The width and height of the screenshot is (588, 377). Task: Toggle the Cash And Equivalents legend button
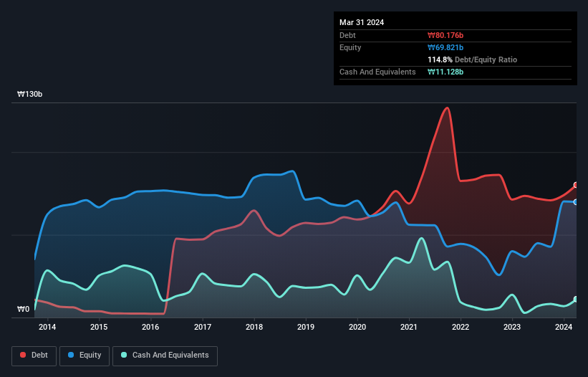pos(165,355)
